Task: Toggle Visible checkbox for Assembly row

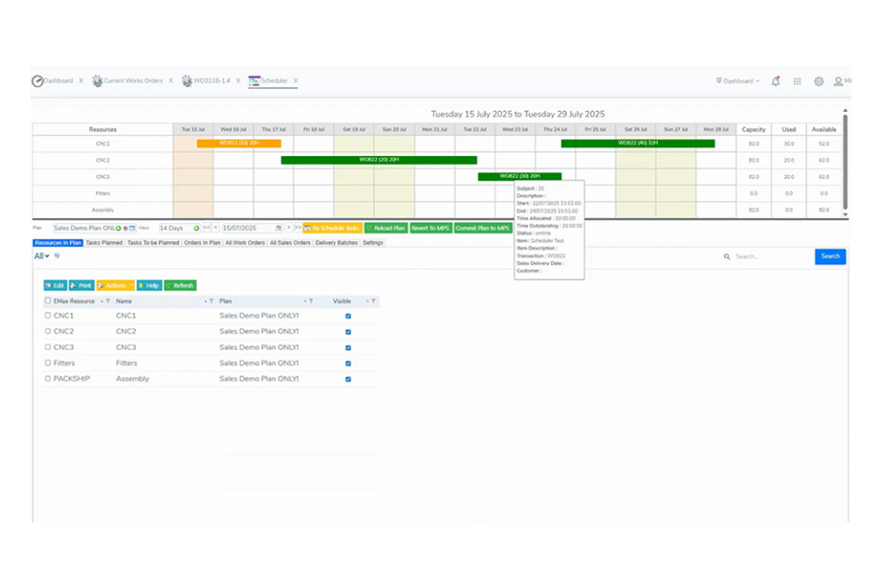Action: 348,379
